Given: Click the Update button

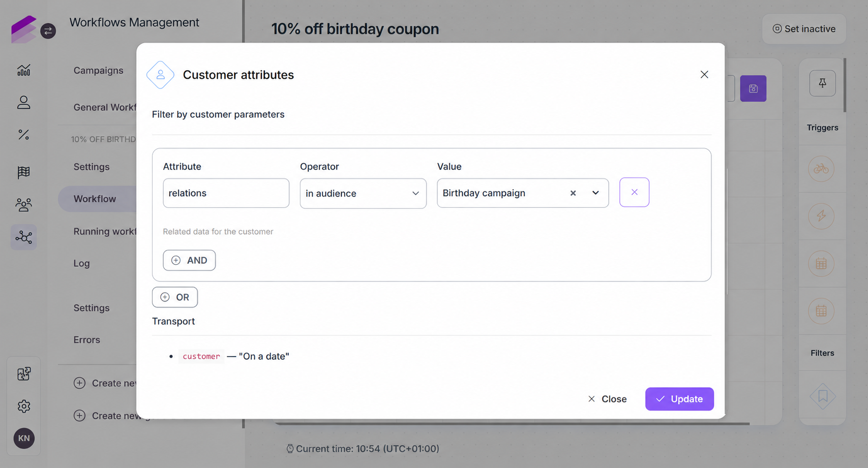Looking at the screenshot, I should click(679, 399).
